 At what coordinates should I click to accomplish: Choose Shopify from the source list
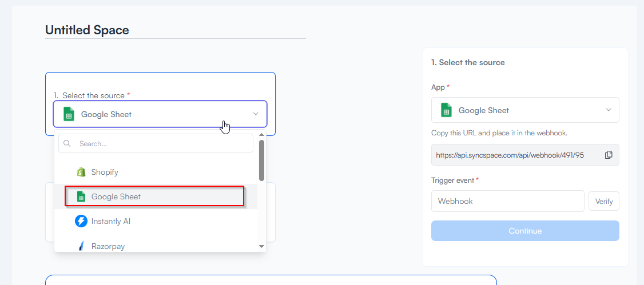pos(105,172)
